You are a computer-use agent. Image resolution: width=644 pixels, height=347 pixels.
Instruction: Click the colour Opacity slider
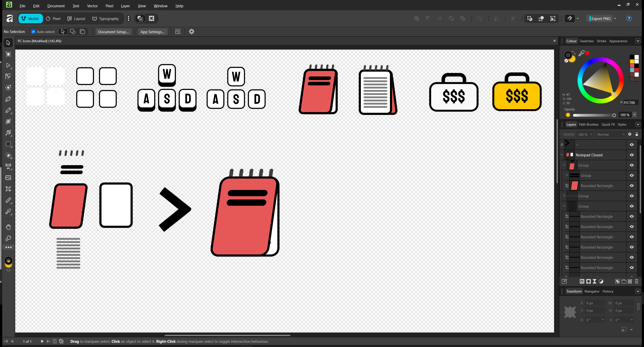594,115
